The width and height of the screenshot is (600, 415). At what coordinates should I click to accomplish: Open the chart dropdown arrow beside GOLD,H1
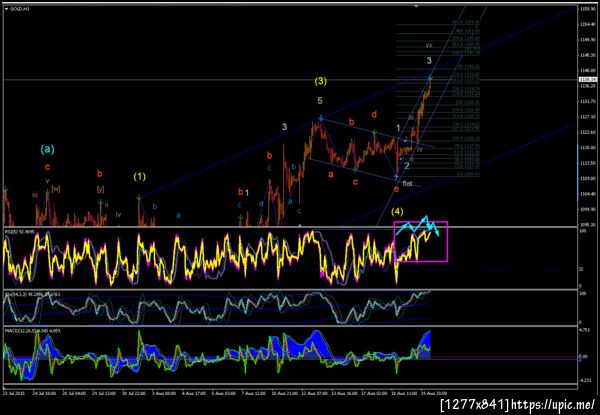[x=7, y=8]
